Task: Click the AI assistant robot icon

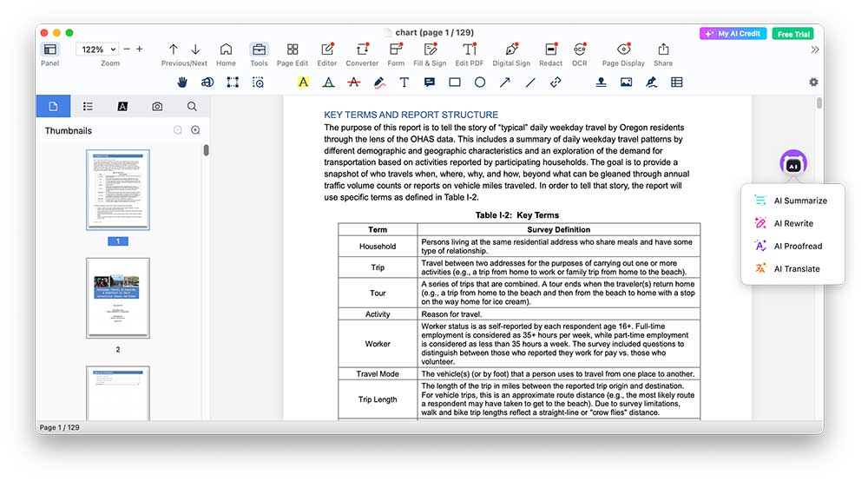Action: [793, 164]
